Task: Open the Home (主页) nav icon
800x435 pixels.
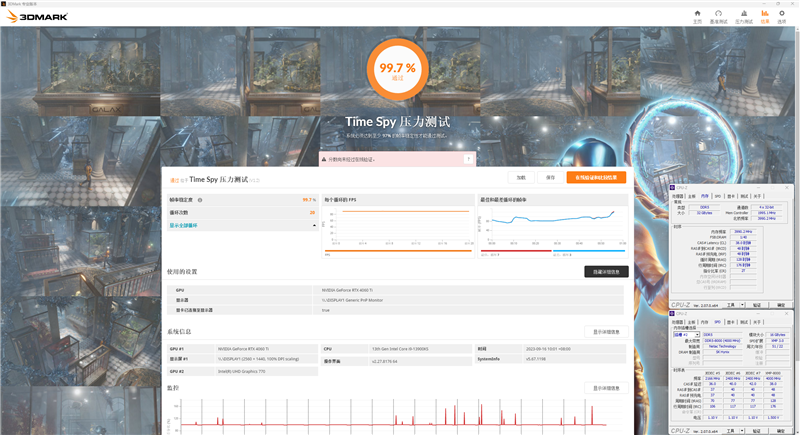Action: point(697,16)
